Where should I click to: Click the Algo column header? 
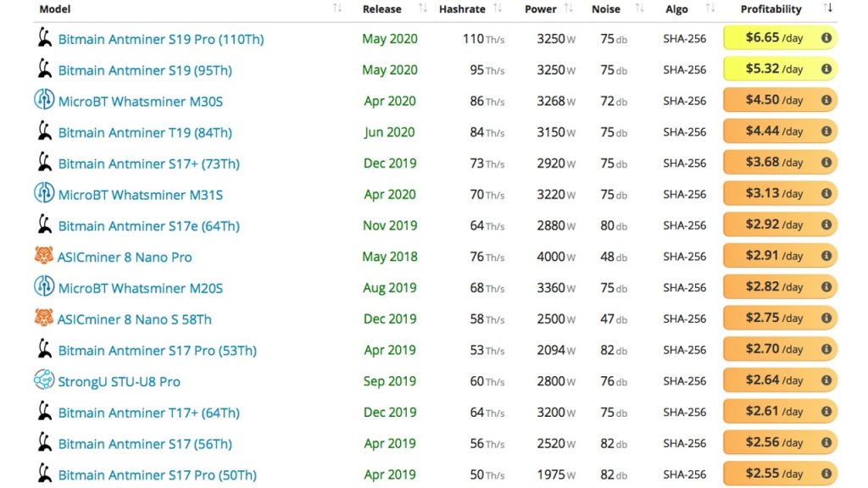pos(676,8)
